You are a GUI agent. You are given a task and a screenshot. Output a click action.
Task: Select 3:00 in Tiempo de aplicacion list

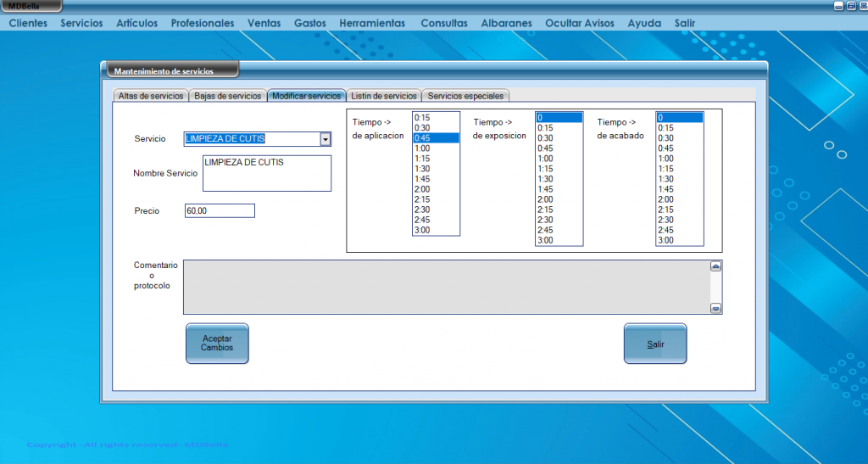[x=436, y=231]
